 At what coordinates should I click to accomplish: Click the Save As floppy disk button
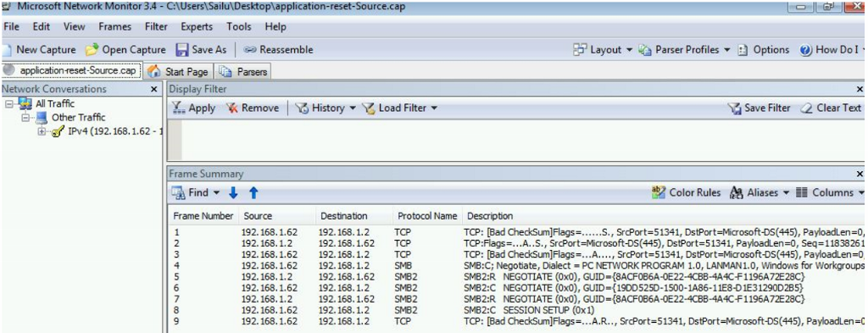coord(201,50)
